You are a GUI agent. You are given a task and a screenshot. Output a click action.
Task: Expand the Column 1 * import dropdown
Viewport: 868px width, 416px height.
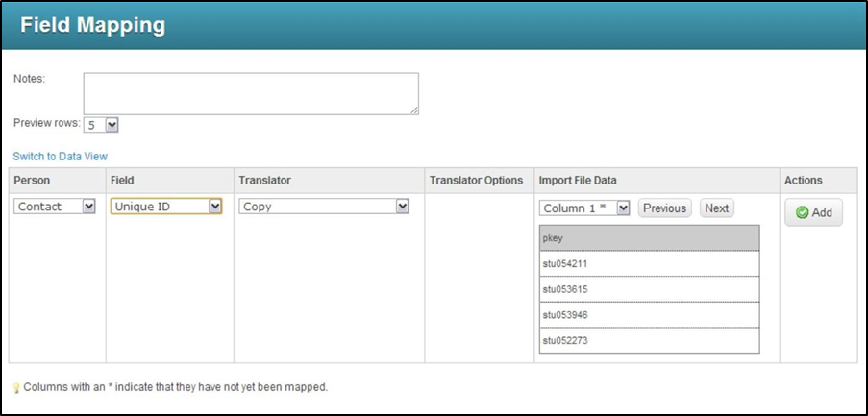(x=584, y=208)
